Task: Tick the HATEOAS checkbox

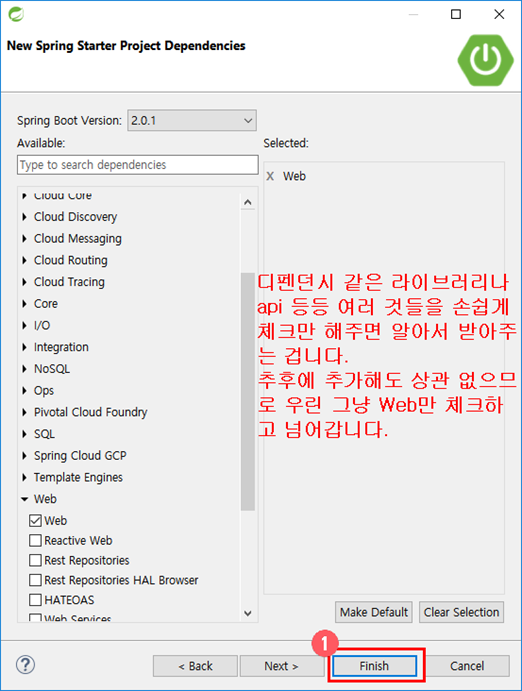Action: [x=35, y=600]
